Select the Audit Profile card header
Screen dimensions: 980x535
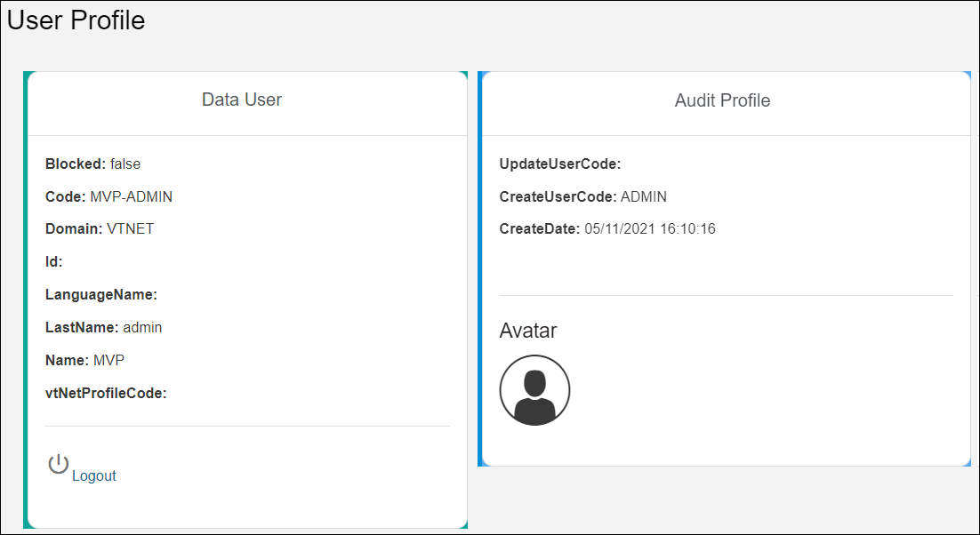tap(722, 100)
